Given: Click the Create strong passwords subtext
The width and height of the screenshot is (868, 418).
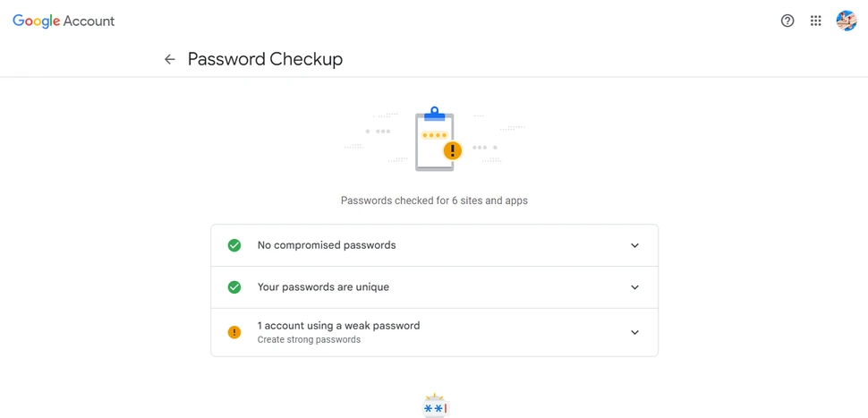Looking at the screenshot, I should click(309, 340).
